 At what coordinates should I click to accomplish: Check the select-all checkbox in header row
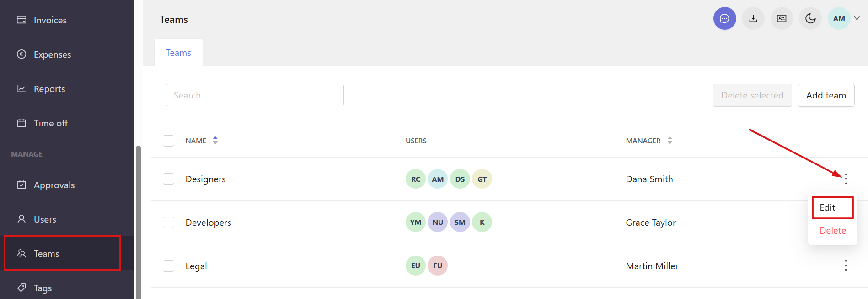pos(168,141)
